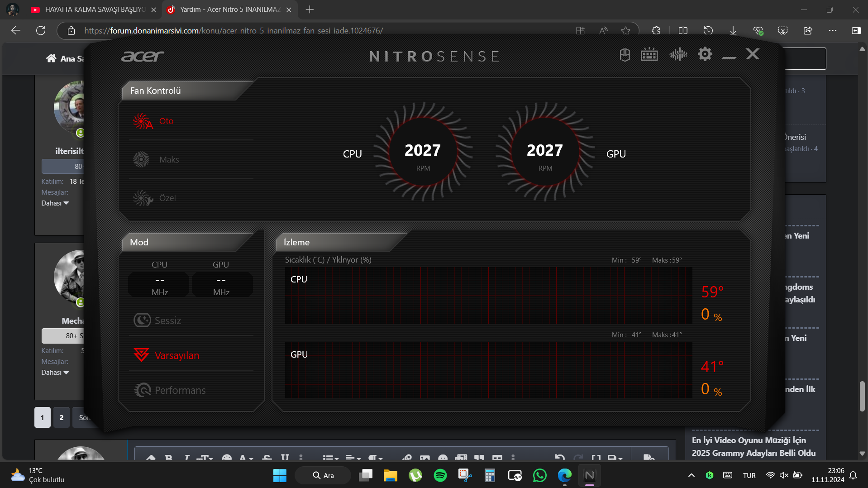The width and height of the screenshot is (868, 488).
Task: Close the Acer Nitro 5 forum tab
Action: [289, 10]
